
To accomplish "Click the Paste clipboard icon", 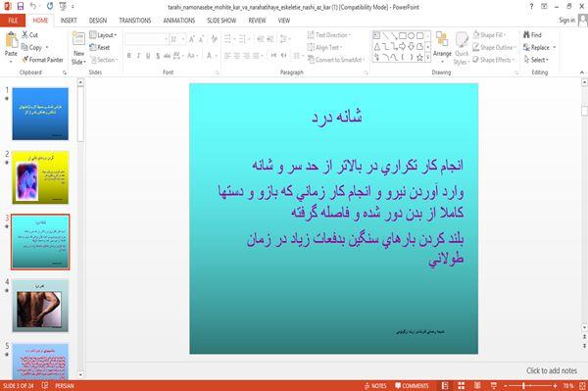I will 11,40.
